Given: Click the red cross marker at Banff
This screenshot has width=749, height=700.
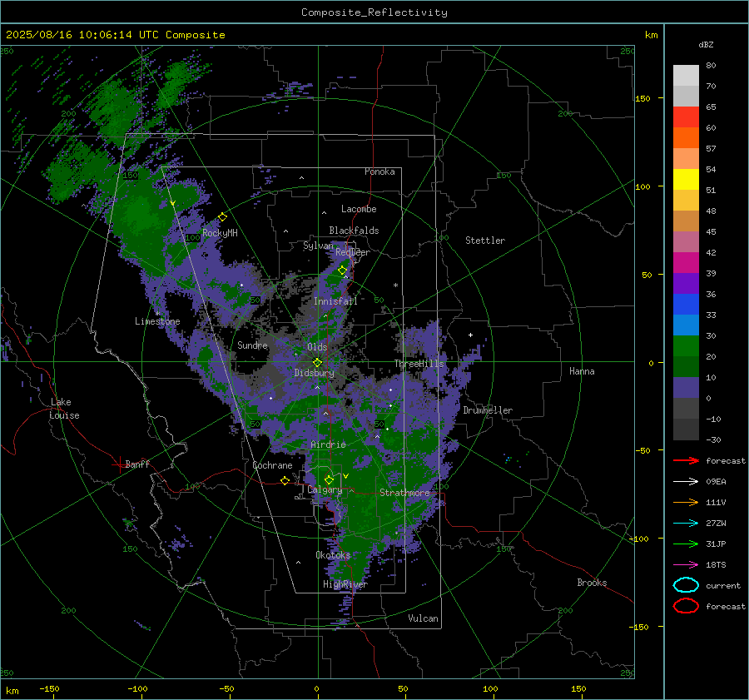Looking at the screenshot, I should click(x=119, y=464).
